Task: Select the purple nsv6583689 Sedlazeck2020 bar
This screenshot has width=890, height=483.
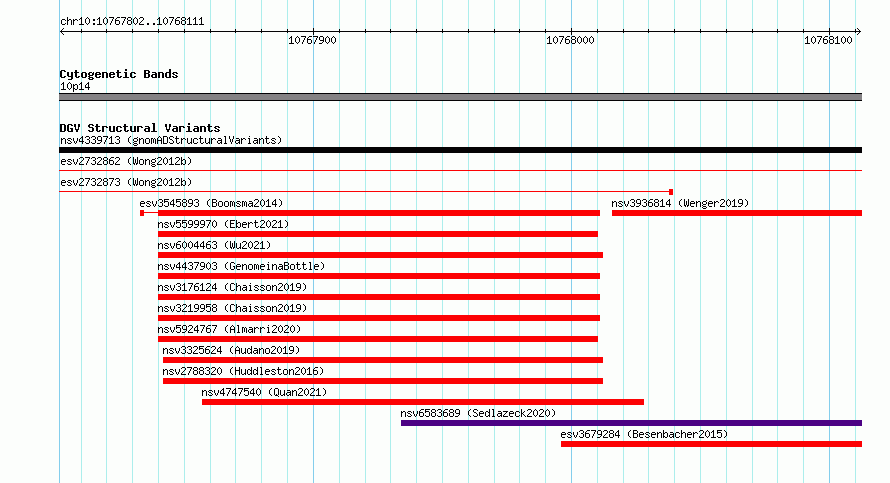Action: tap(631, 423)
